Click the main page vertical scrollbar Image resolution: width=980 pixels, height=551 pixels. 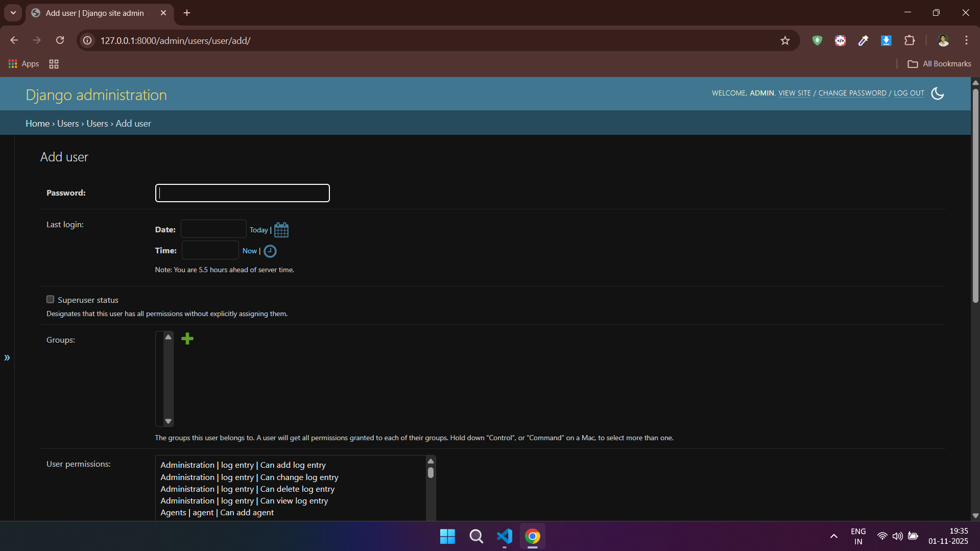click(975, 196)
